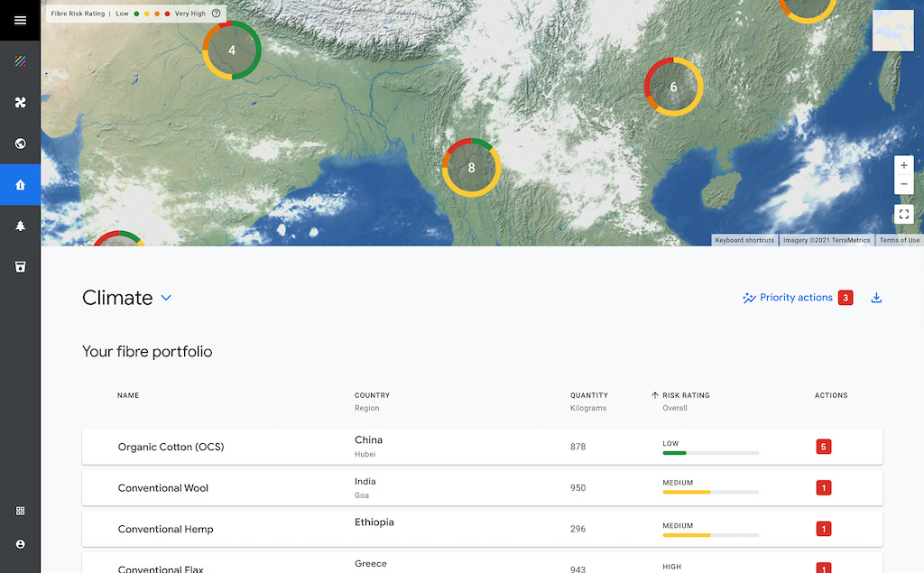The image size is (924, 573).
Task: Click the map cluster marker labeled 8
Action: tap(471, 168)
